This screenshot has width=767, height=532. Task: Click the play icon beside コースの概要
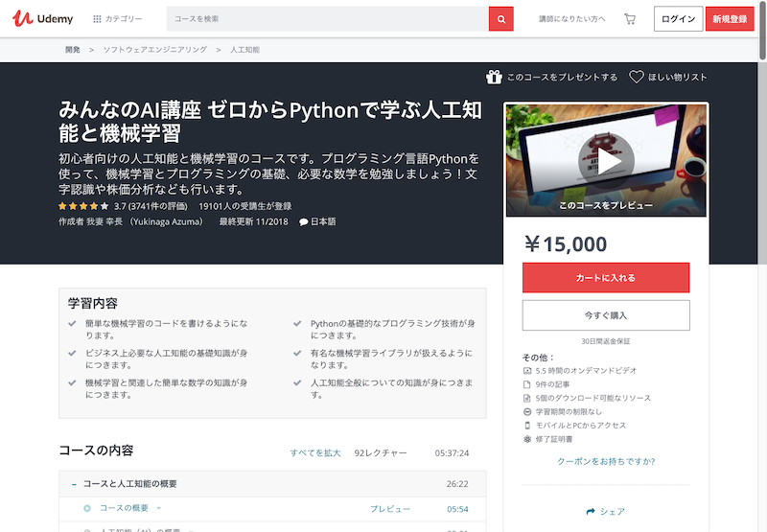(x=87, y=509)
